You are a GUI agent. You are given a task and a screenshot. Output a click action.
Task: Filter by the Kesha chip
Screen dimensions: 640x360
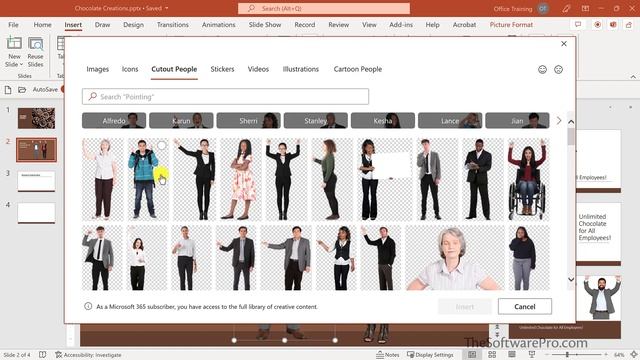tap(383, 120)
